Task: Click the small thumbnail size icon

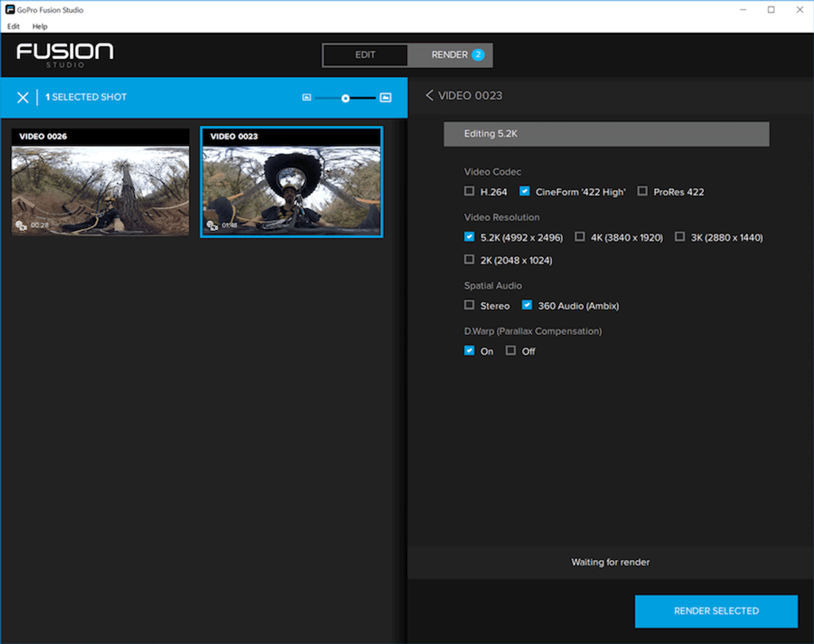Action: click(x=307, y=97)
